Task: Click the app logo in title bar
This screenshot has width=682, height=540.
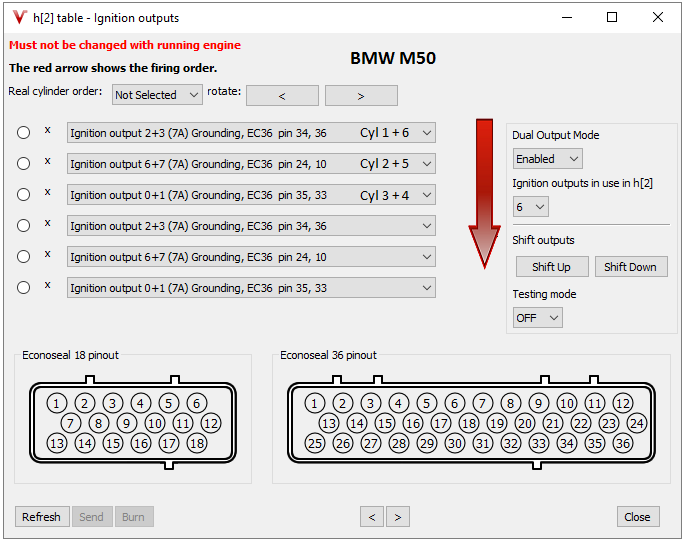Action: [x=18, y=17]
